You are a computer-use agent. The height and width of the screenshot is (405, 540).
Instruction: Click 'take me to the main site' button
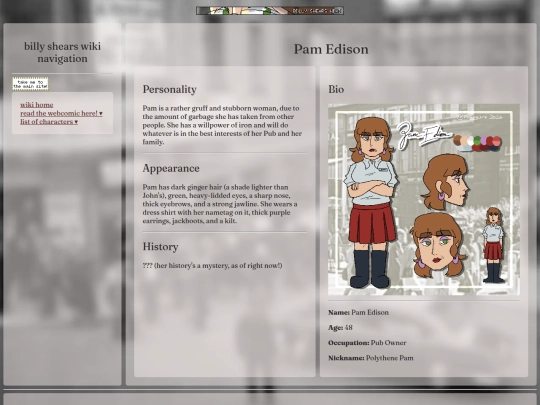pos(31,84)
